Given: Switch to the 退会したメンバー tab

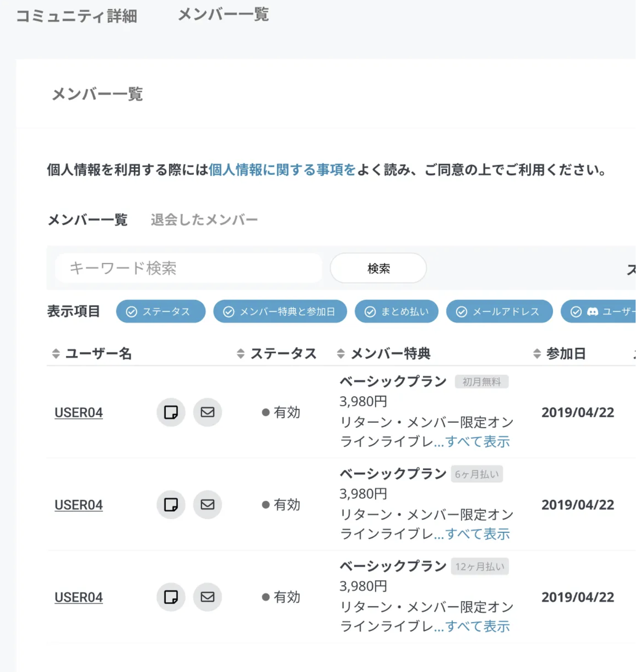Looking at the screenshot, I should coord(204,220).
